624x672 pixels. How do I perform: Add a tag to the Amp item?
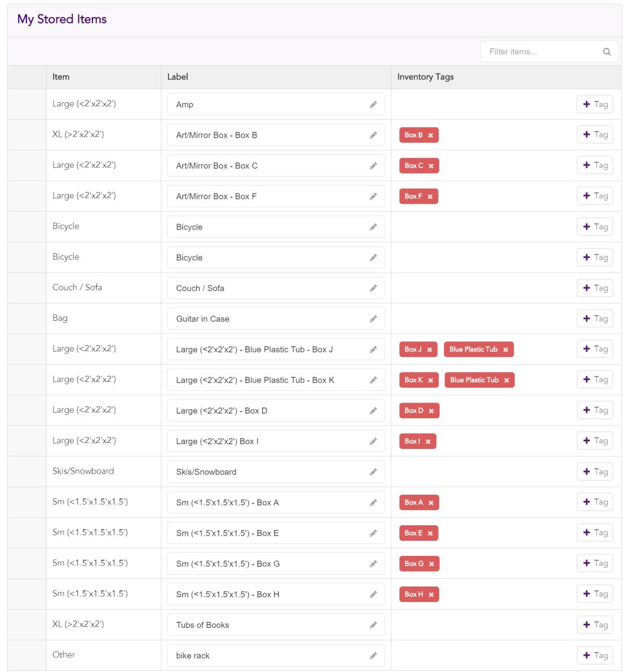(x=595, y=104)
